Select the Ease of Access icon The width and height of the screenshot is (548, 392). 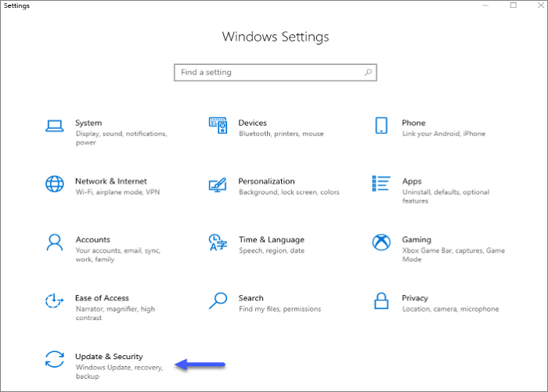coord(54,301)
